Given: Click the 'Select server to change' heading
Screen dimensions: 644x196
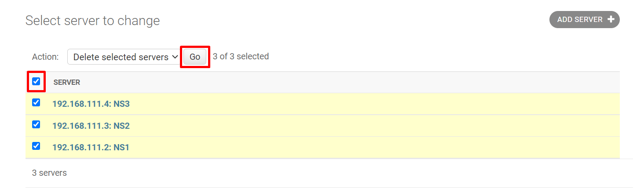Looking at the screenshot, I should 92,21.
